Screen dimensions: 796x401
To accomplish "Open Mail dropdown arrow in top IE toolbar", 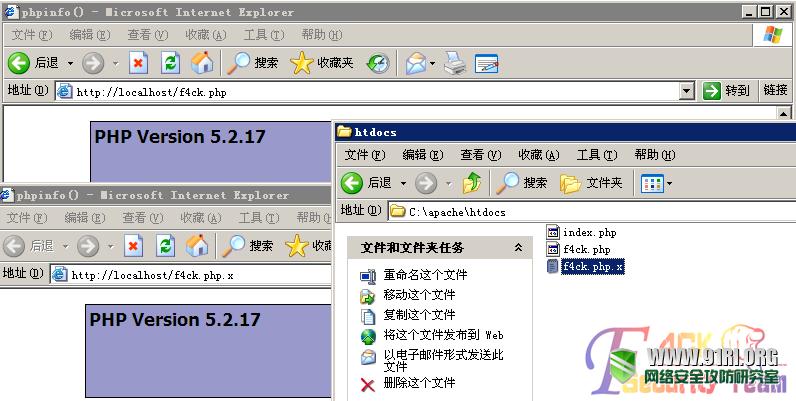I will click(x=432, y=63).
